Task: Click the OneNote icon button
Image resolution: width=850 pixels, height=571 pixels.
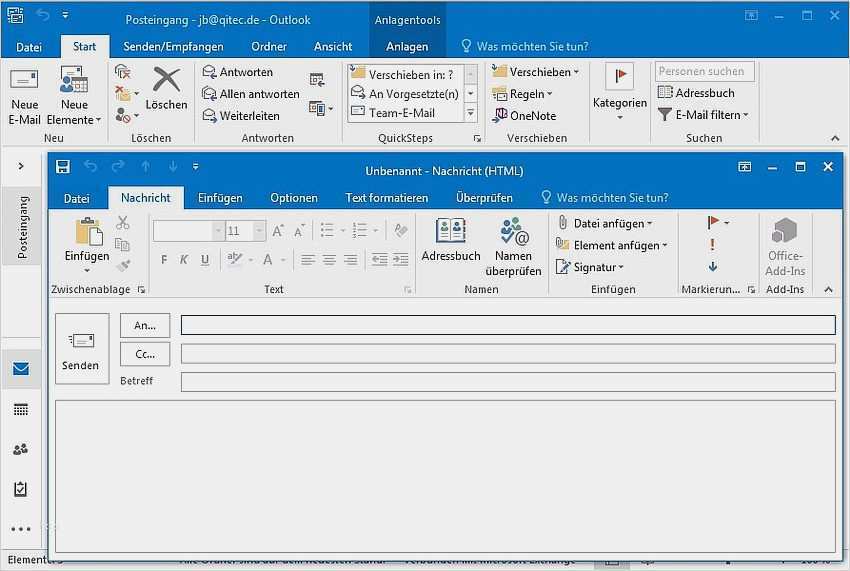Action: pyautogui.click(x=525, y=116)
